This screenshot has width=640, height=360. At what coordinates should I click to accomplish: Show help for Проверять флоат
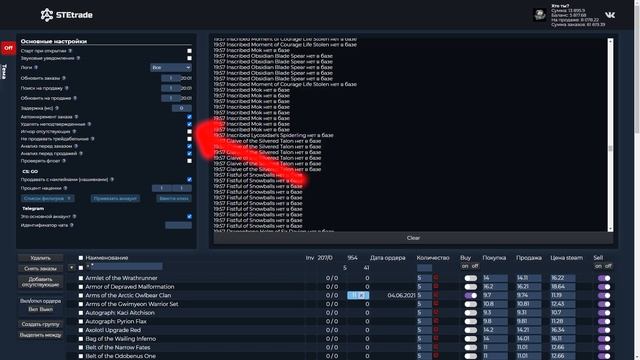pos(64,161)
